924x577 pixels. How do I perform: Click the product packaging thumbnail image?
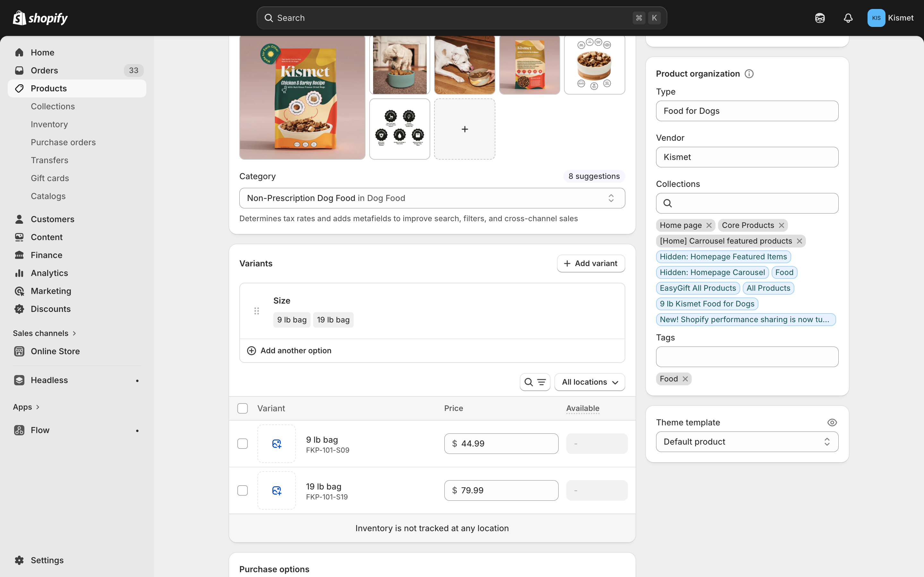tap(302, 97)
